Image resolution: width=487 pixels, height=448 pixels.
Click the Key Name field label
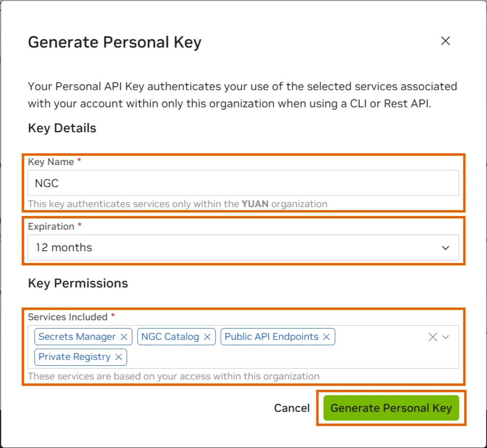coord(51,162)
